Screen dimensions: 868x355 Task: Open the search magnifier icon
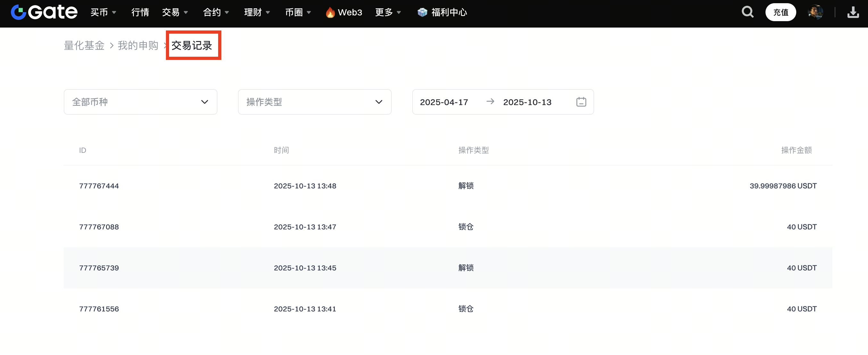(x=747, y=12)
